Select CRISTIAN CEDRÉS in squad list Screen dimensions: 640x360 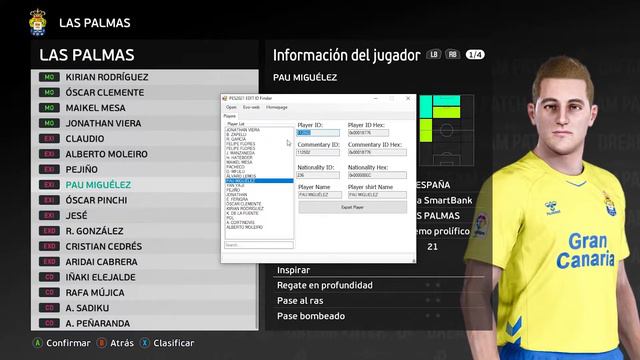click(144, 247)
